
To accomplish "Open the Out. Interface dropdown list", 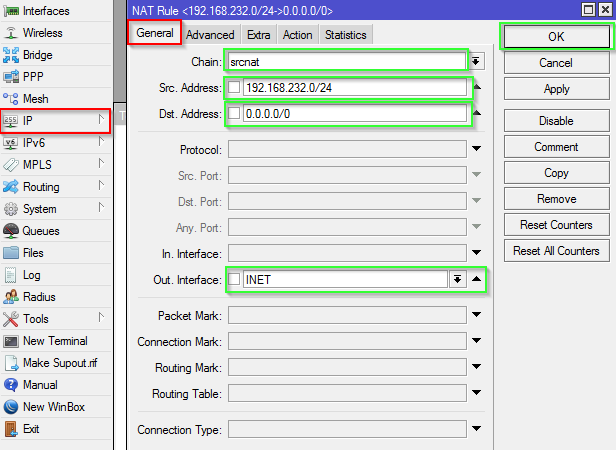I will 457,279.
